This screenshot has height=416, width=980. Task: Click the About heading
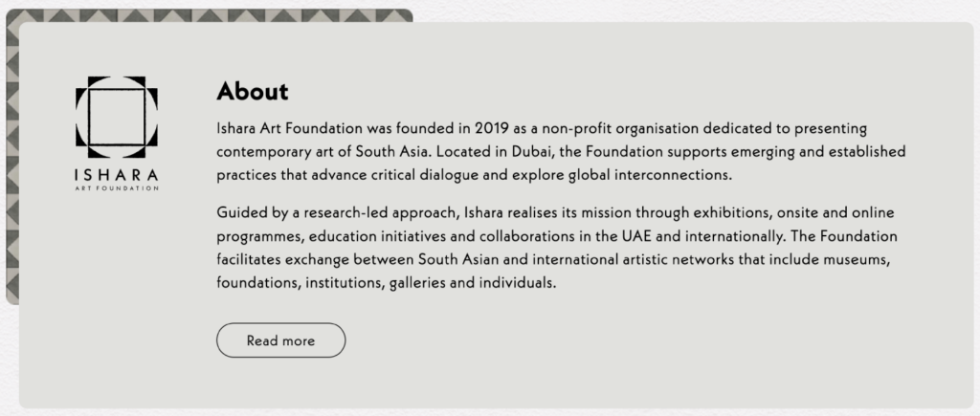(253, 92)
